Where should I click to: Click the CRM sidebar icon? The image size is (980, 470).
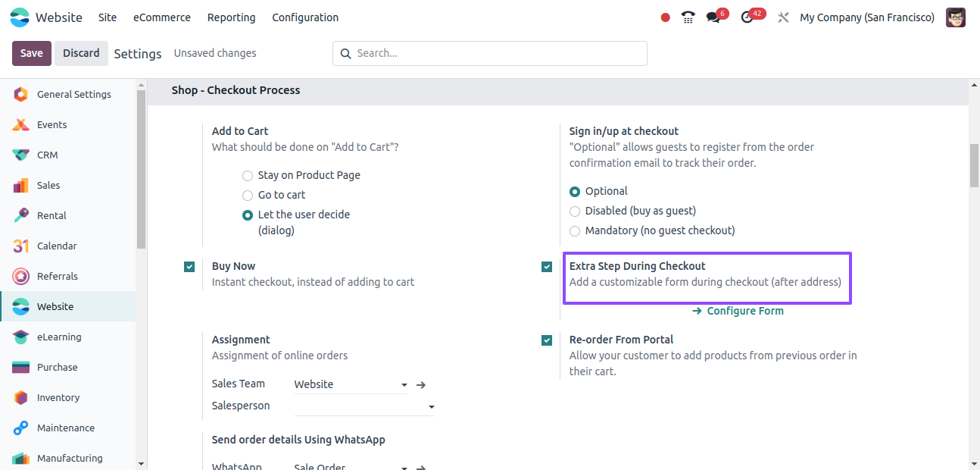pos(21,155)
